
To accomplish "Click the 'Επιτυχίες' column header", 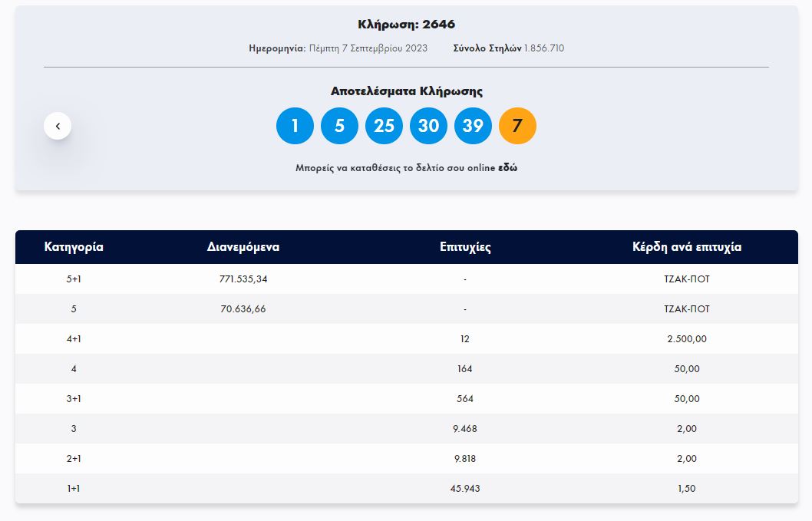I will tap(465, 247).
